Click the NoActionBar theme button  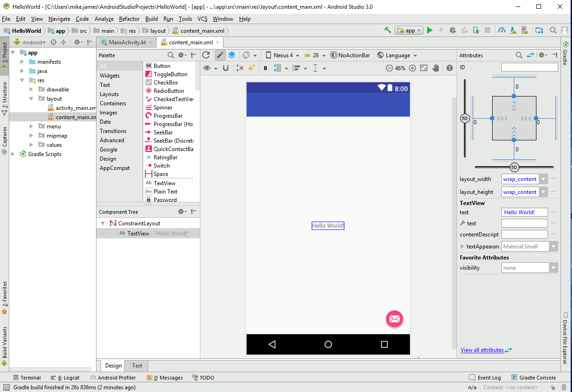(x=350, y=55)
